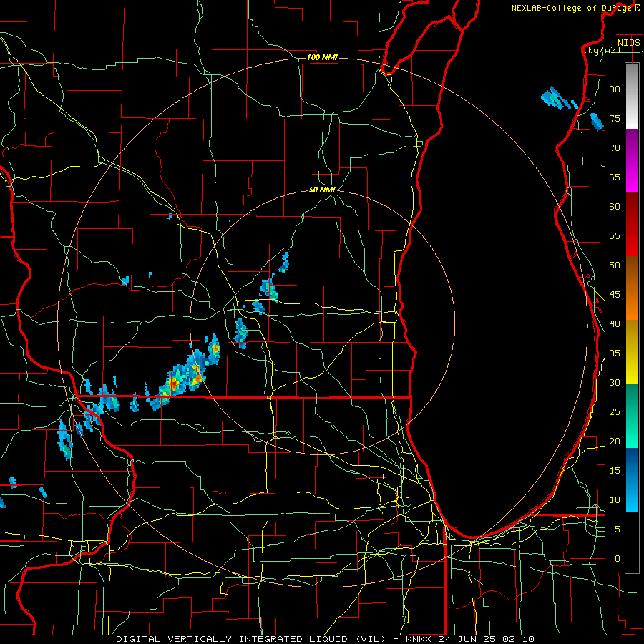The height and width of the screenshot is (644, 644).
Task: Click legend scale value 35
Action: tap(615, 353)
